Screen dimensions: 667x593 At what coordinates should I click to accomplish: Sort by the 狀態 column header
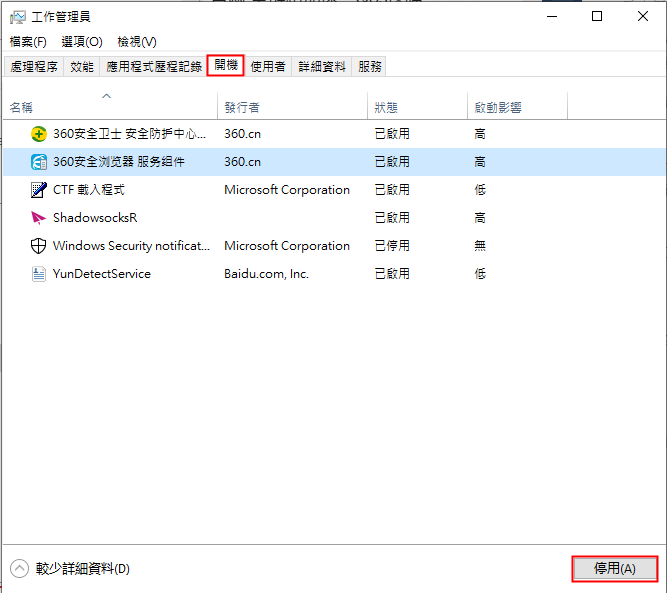pos(417,108)
